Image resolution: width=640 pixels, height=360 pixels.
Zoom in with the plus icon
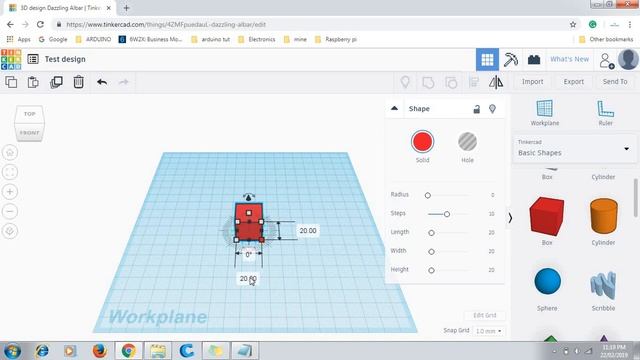point(10,191)
